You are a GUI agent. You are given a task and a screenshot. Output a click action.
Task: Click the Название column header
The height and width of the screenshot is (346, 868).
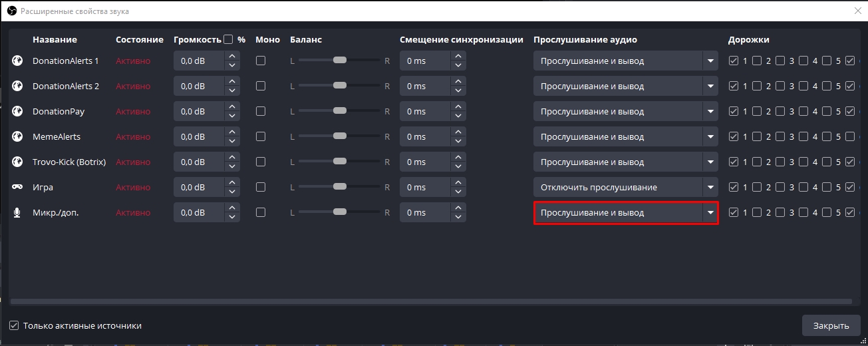(x=55, y=39)
